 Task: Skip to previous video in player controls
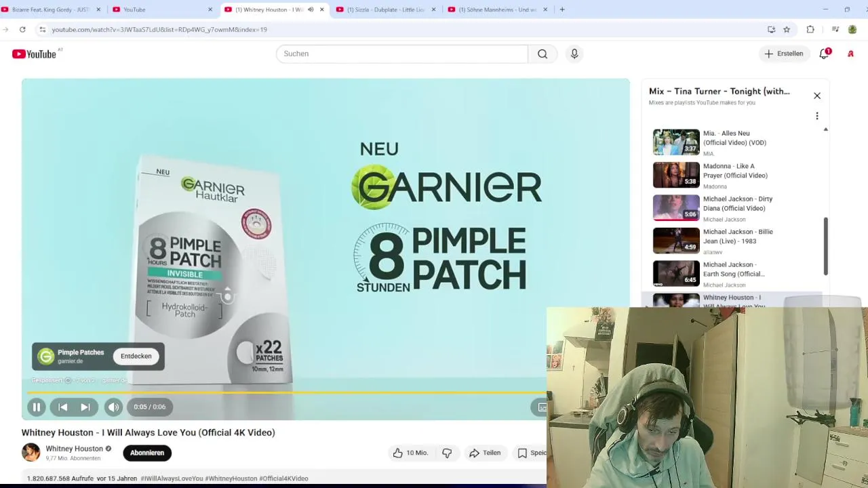tap(62, 407)
